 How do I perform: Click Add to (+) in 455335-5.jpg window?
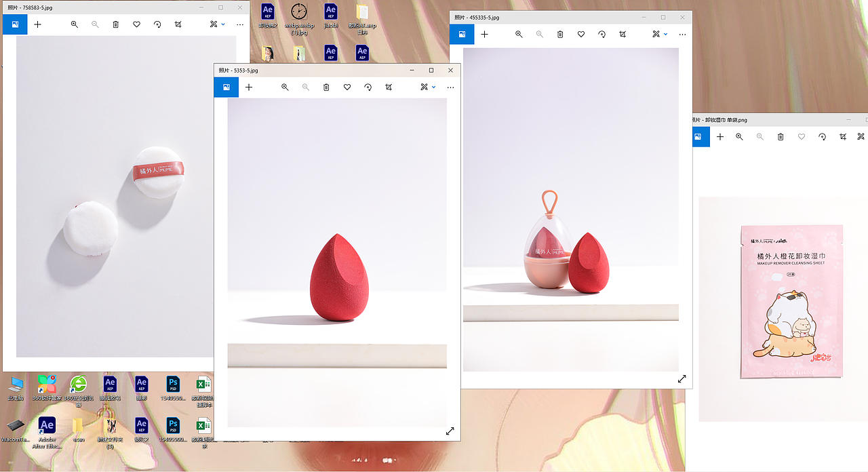click(x=484, y=34)
